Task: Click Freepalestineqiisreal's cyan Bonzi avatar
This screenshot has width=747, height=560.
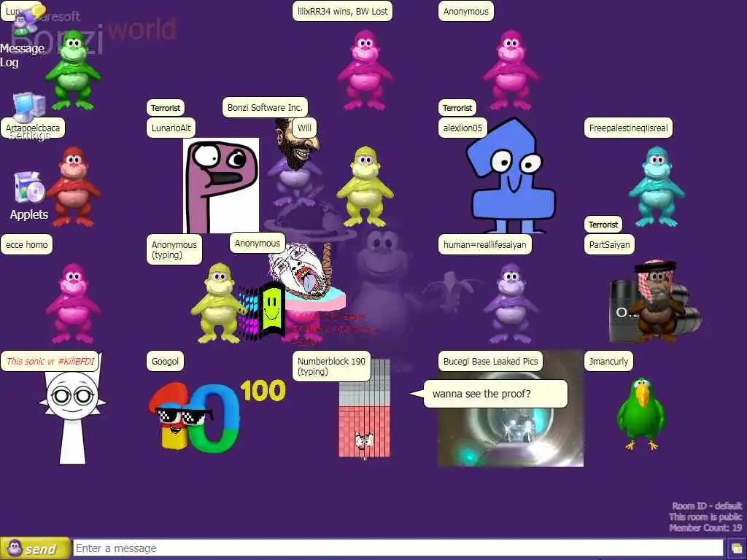Action: (x=657, y=187)
